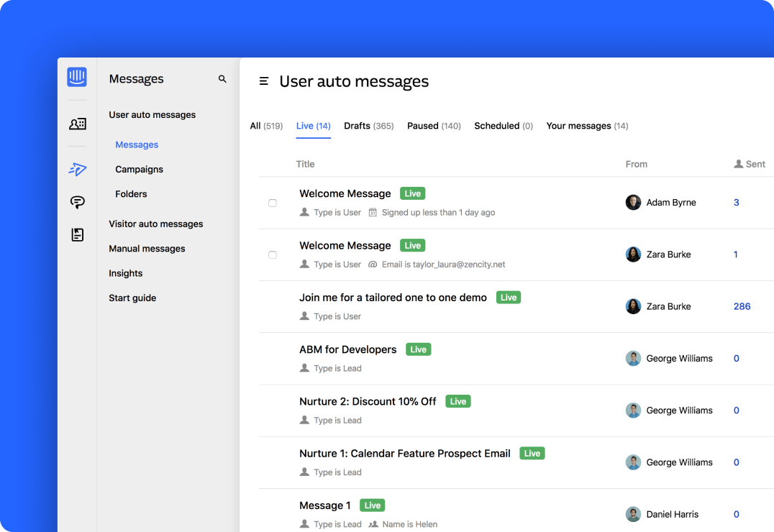Select Campaigns in the sidebar
The width and height of the screenshot is (774, 532).
point(139,169)
